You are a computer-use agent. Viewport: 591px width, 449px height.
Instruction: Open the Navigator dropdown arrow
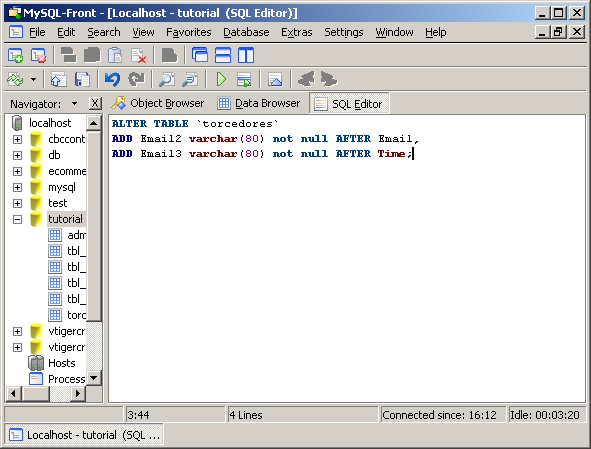pyautogui.click(x=74, y=103)
